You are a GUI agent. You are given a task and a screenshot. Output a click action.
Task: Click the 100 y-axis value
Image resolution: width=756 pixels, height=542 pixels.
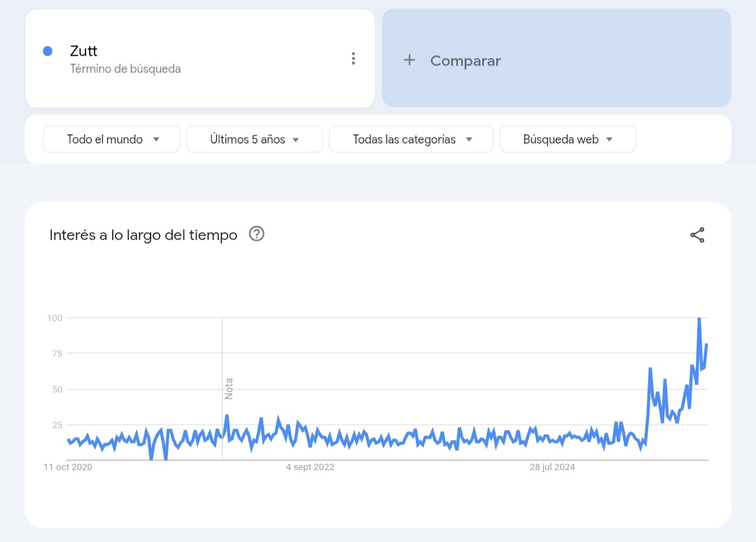click(x=55, y=318)
